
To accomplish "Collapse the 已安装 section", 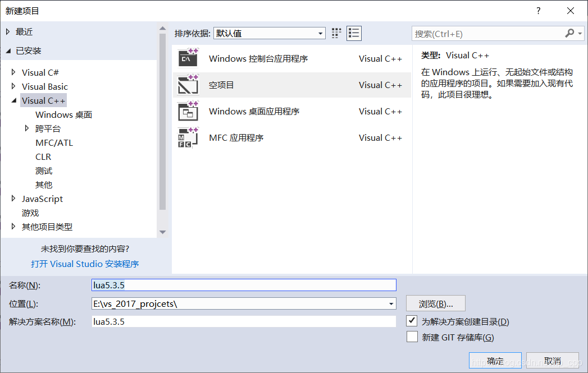I will [x=8, y=50].
